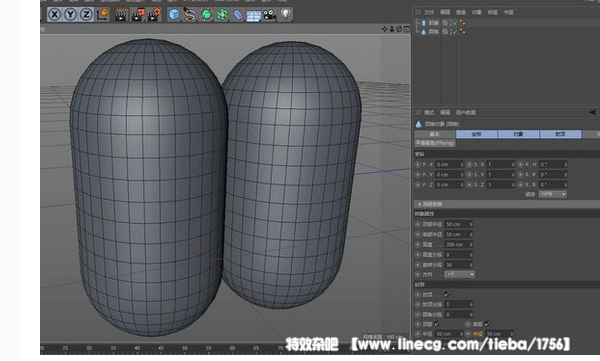The width and height of the screenshot is (600, 361).
Task: Expand the freeze transformation section
Action: [507, 204]
